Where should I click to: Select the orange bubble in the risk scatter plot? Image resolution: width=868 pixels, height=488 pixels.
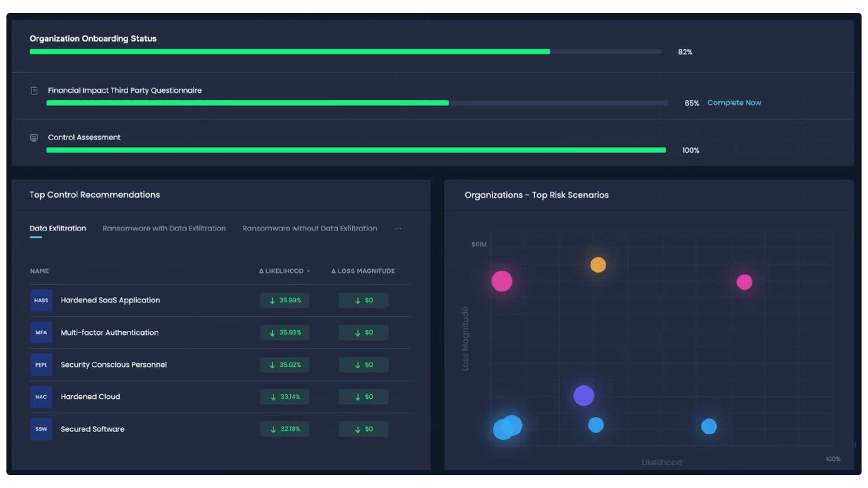[x=599, y=265]
